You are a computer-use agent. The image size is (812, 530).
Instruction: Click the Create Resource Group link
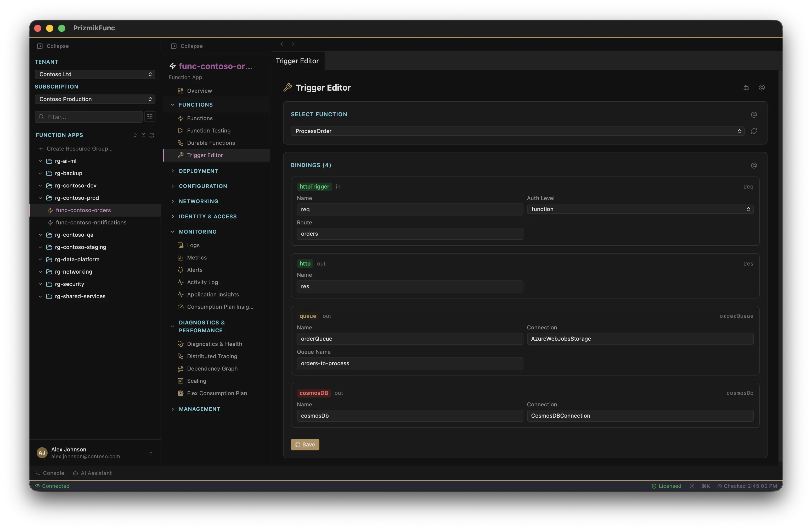[79, 148]
